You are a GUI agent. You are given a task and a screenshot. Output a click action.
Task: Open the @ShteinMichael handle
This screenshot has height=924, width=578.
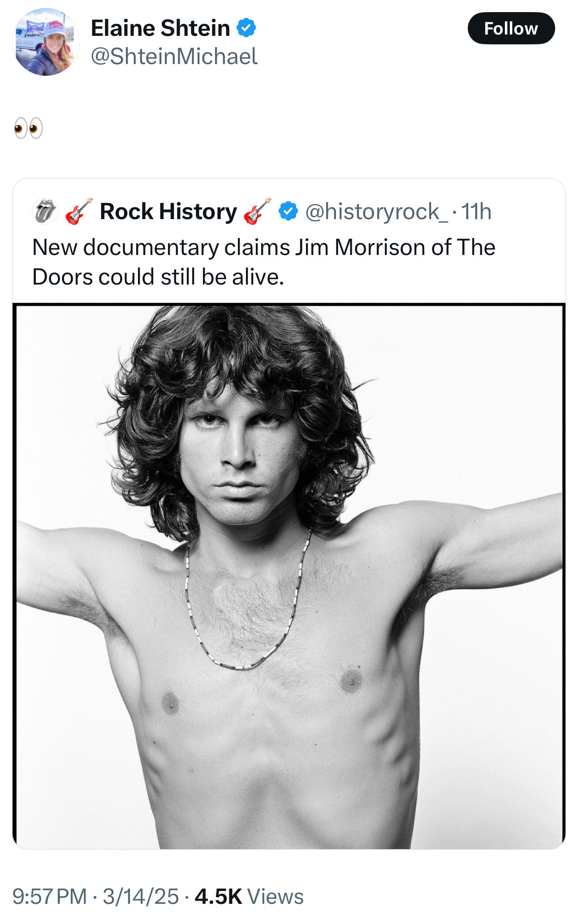[174, 56]
